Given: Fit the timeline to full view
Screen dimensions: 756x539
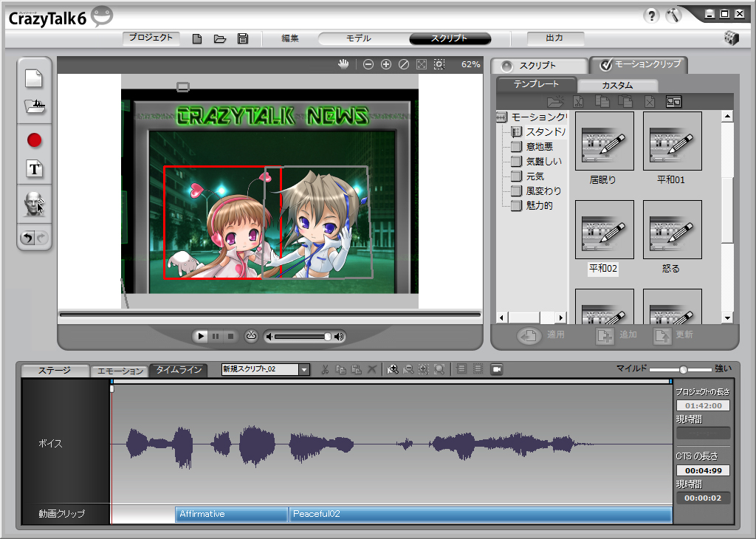Looking at the screenshot, I should click(439, 369).
